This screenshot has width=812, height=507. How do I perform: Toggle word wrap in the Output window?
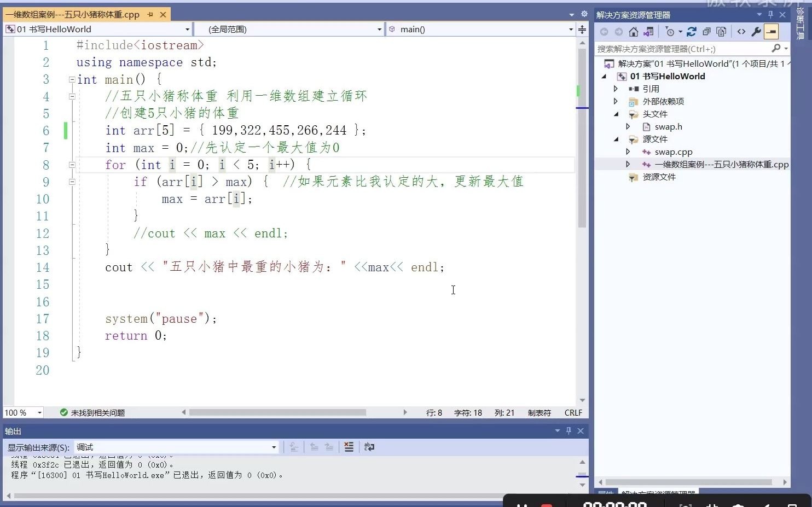pyautogui.click(x=369, y=447)
